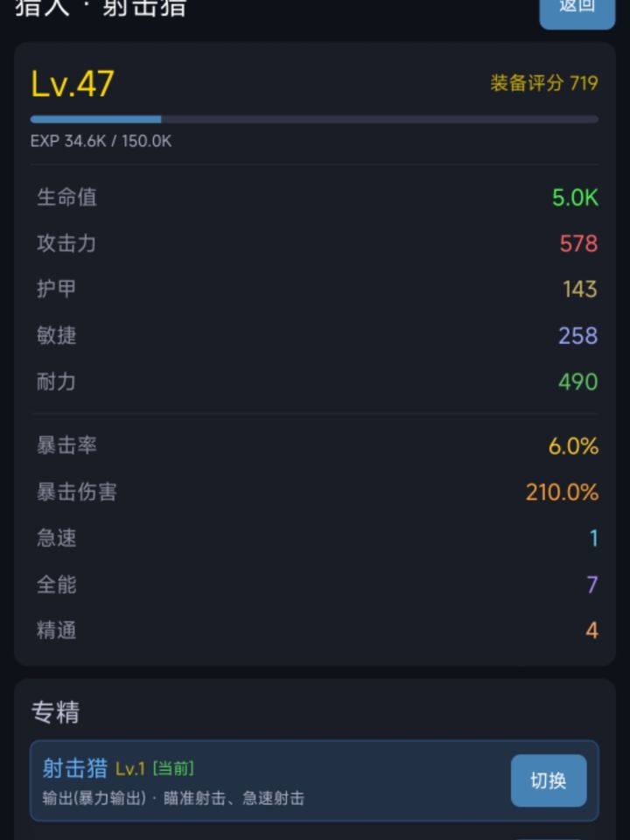Screen dimensions: 630x840
Task: Click the EXP 34.6K / 150.0K text
Action: [x=101, y=141]
